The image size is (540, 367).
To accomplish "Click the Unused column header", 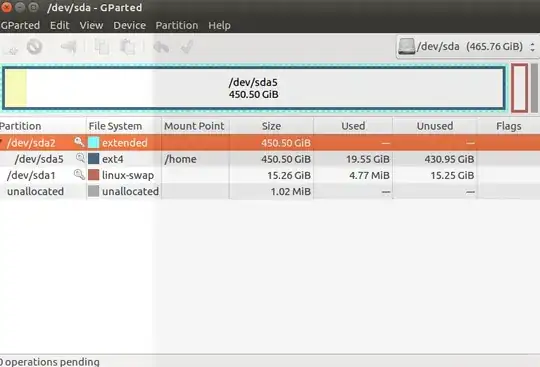I will [435, 126].
